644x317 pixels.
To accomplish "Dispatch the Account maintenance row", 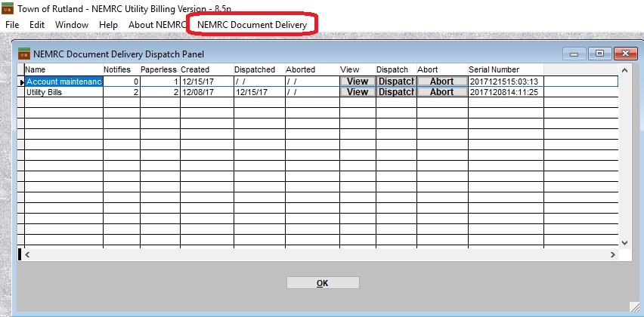I will (x=396, y=82).
